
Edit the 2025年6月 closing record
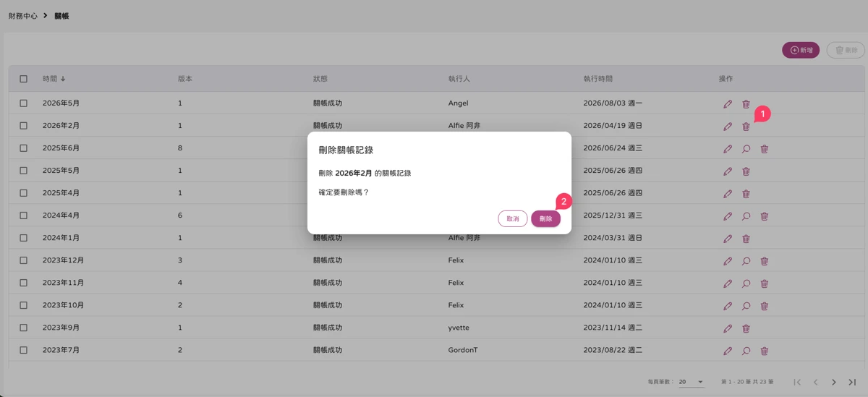click(x=728, y=149)
